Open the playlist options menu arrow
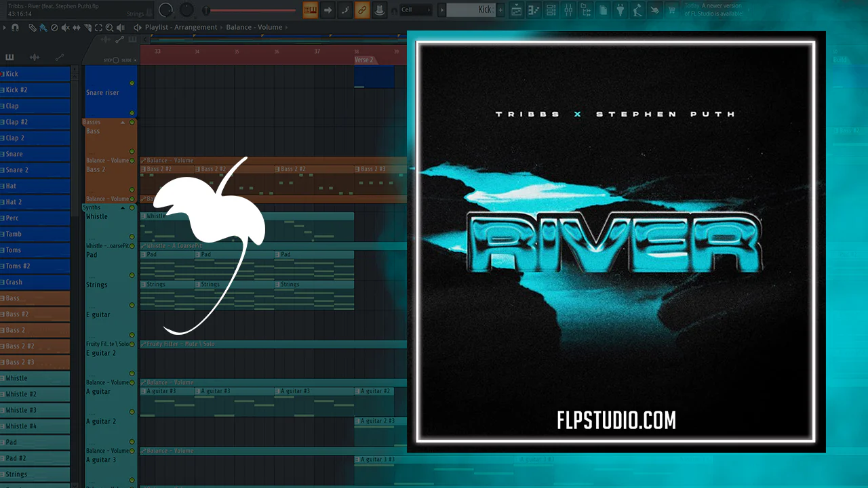868x488 pixels. (5, 28)
